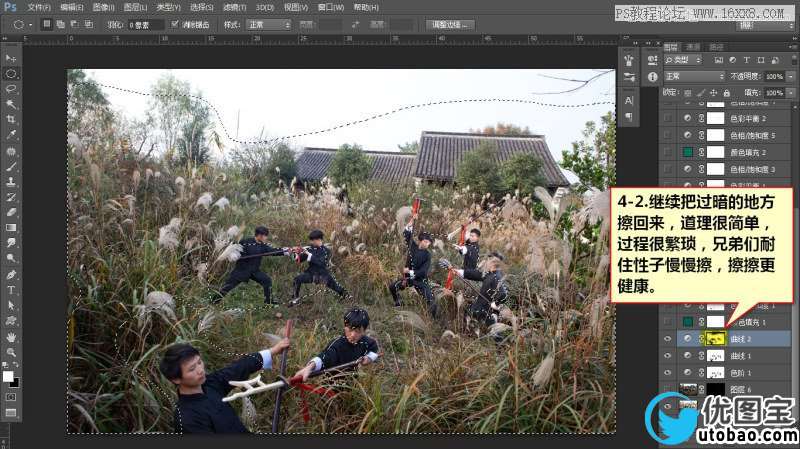Hide the 色阶 1 layer

click(x=667, y=373)
